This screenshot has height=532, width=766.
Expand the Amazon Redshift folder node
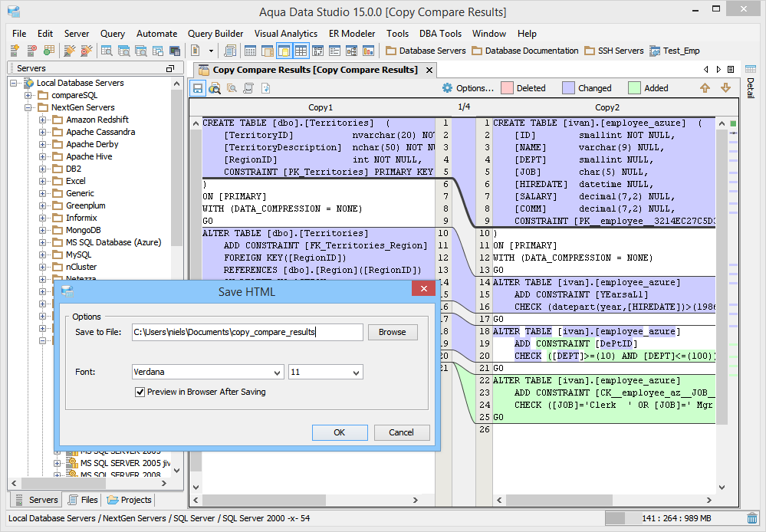pos(43,120)
